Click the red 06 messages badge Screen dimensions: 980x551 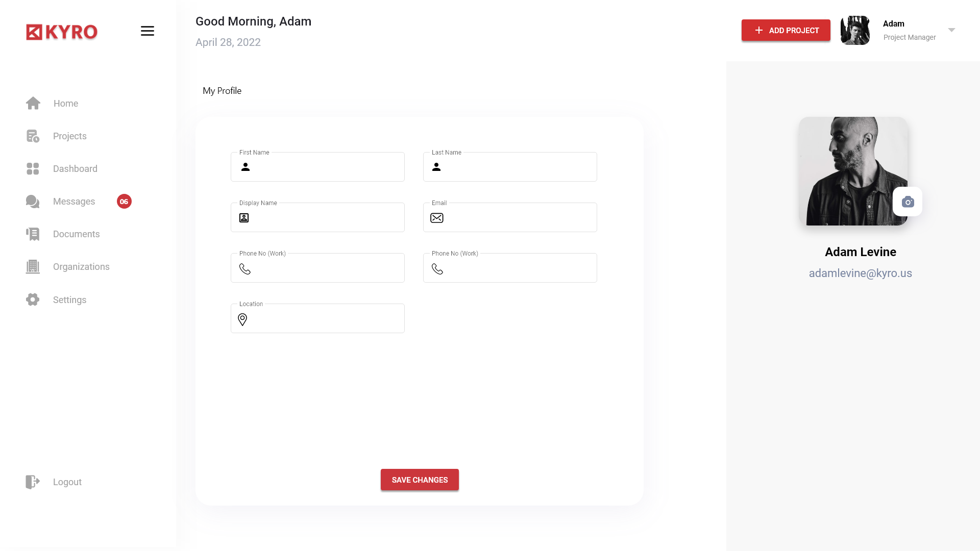pyautogui.click(x=124, y=202)
